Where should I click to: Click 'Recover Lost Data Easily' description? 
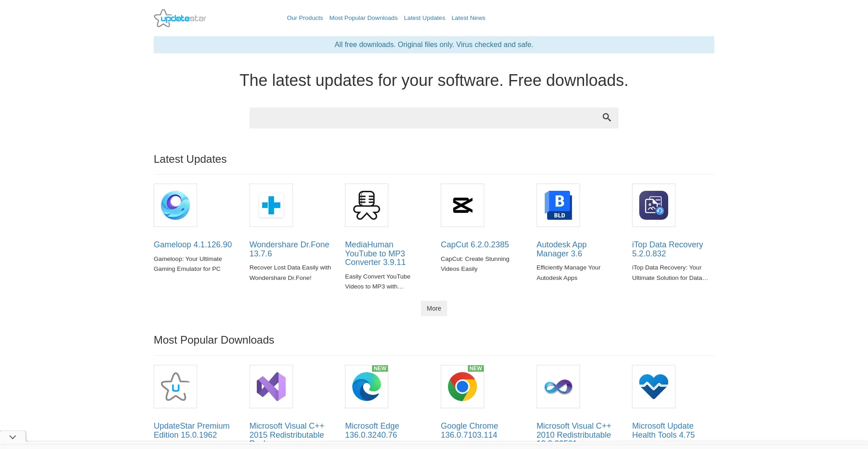coord(290,273)
